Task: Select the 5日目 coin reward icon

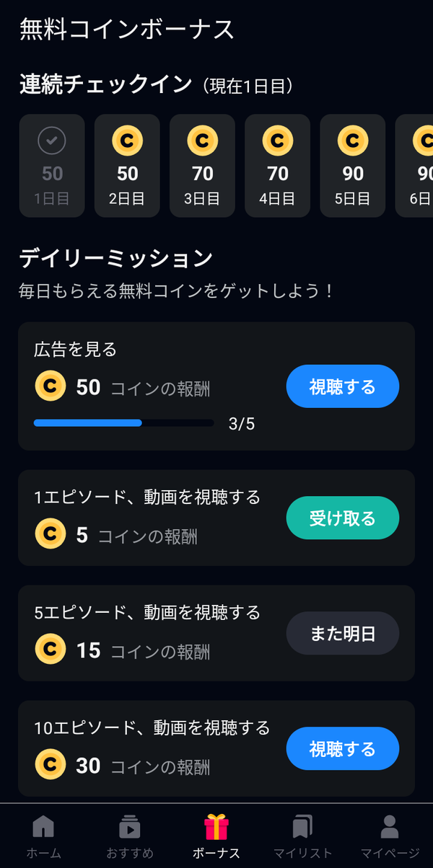Action: tap(352, 141)
